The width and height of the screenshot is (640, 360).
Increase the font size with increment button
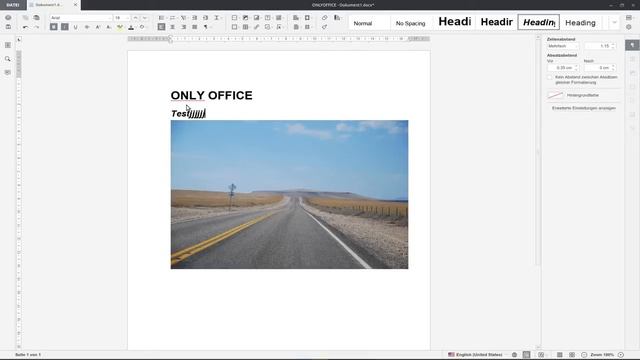(x=136, y=18)
